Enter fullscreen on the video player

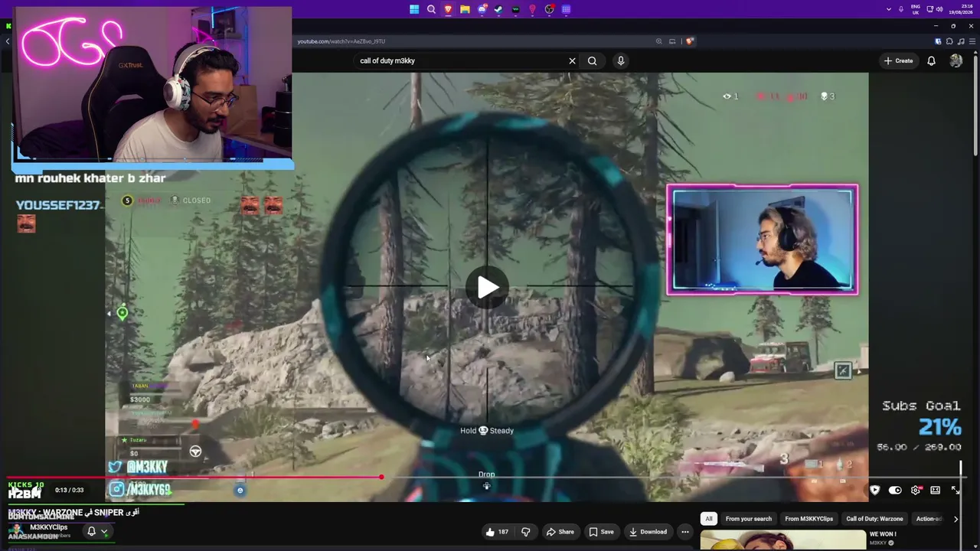pyautogui.click(x=955, y=490)
